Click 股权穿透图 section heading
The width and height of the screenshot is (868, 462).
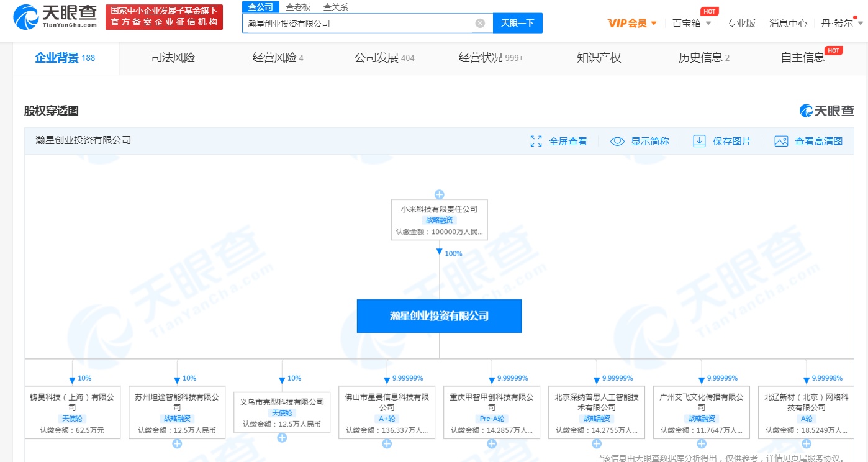[x=52, y=111]
